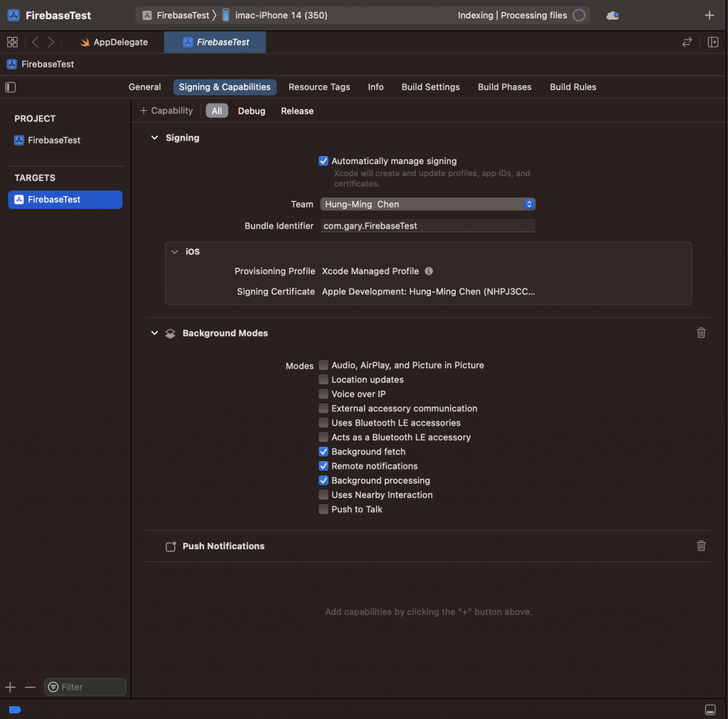This screenshot has height=719, width=728.
Task: Enable Audio, AirPlay, and Picture in Picture
Action: 323,365
